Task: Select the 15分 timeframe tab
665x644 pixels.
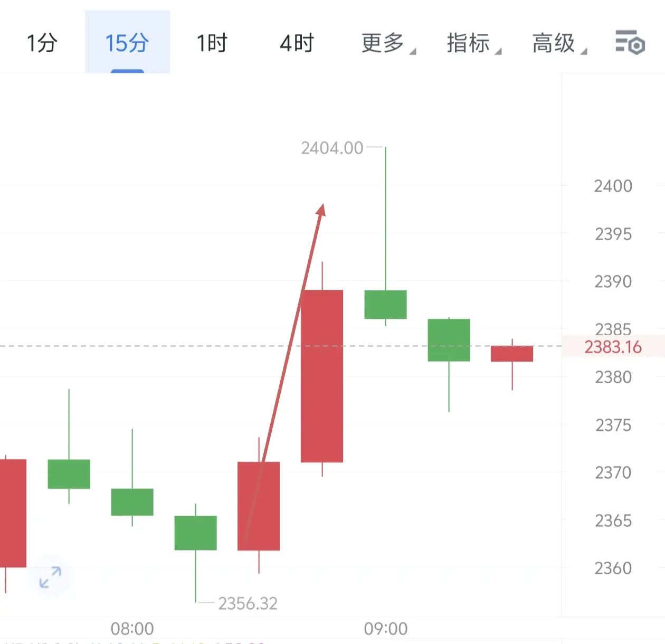Action: (x=127, y=43)
